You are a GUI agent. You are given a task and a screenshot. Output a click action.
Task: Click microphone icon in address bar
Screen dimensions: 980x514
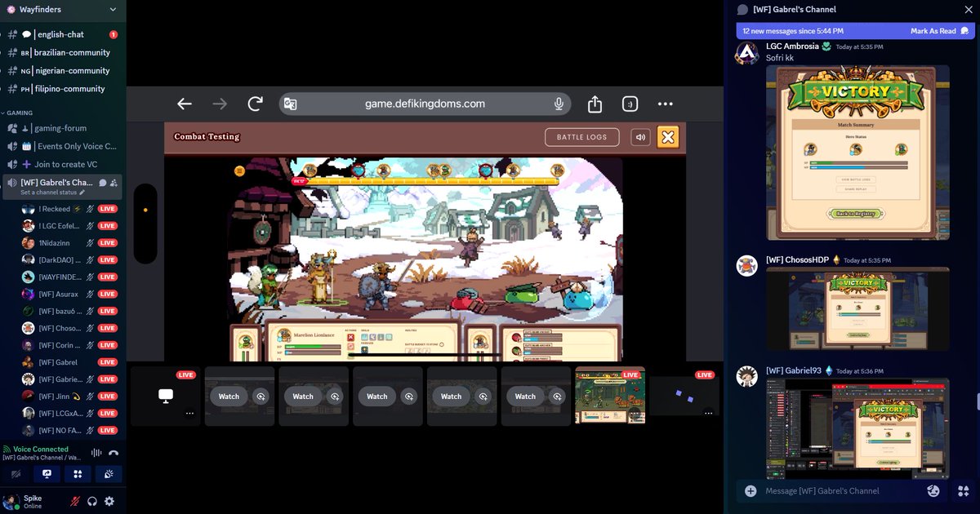coord(559,104)
